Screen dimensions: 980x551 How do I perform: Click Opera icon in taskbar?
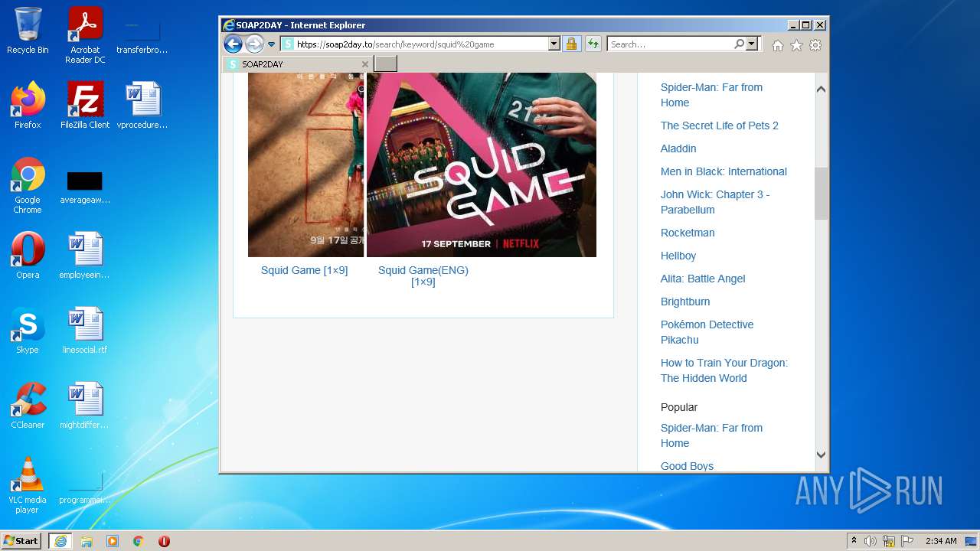tap(164, 541)
